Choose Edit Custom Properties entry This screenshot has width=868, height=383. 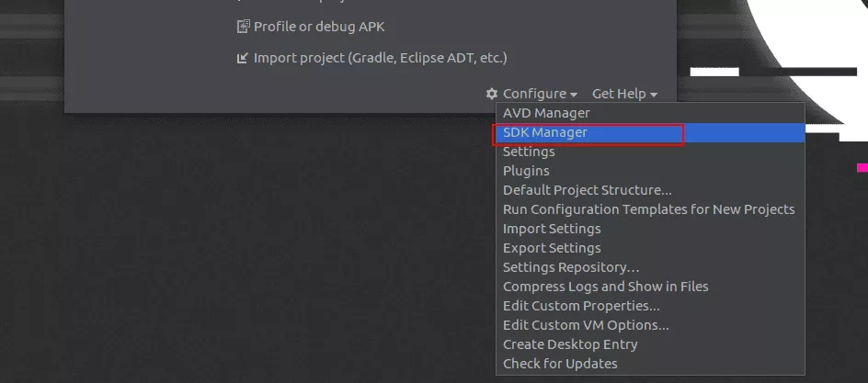(581, 306)
